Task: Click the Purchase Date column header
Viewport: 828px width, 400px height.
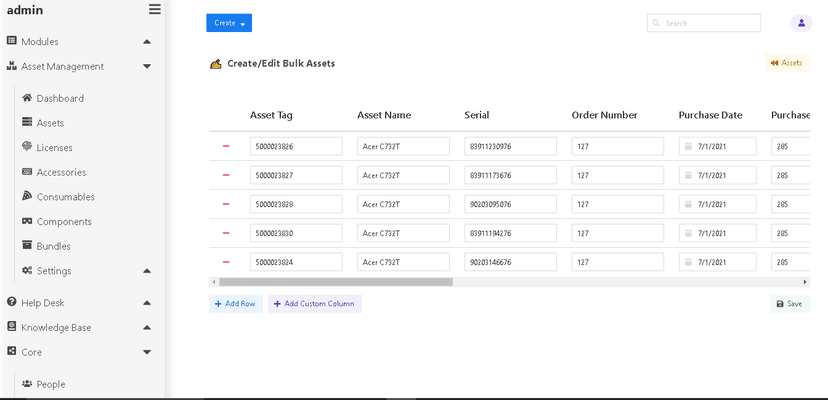Action: pyautogui.click(x=710, y=115)
